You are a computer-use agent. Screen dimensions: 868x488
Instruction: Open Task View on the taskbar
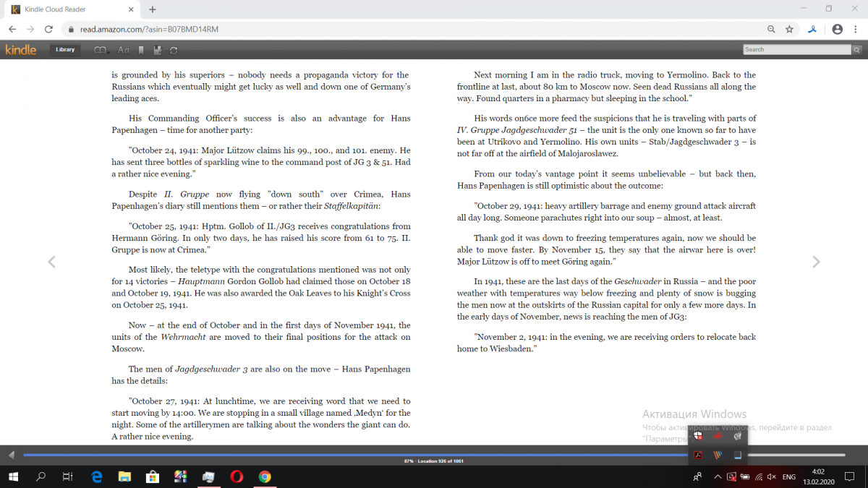pyautogui.click(x=67, y=476)
